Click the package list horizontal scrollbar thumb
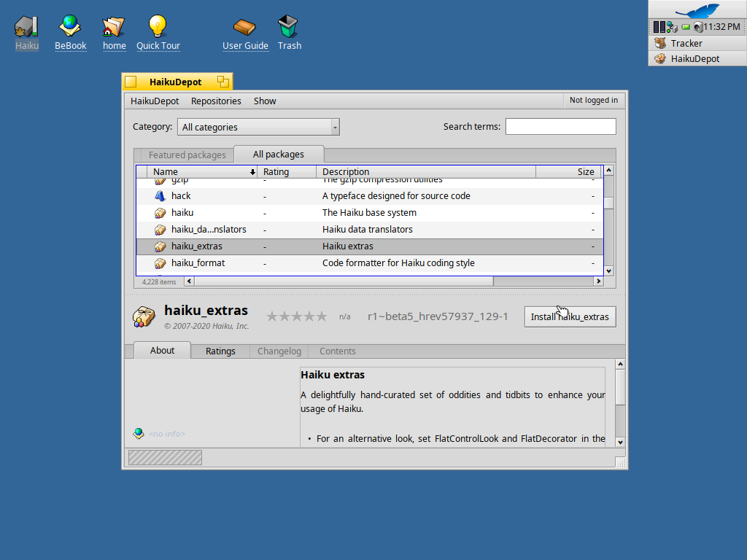Image resolution: width=747 pixels, height=560 pixels. tap(344, 281)
